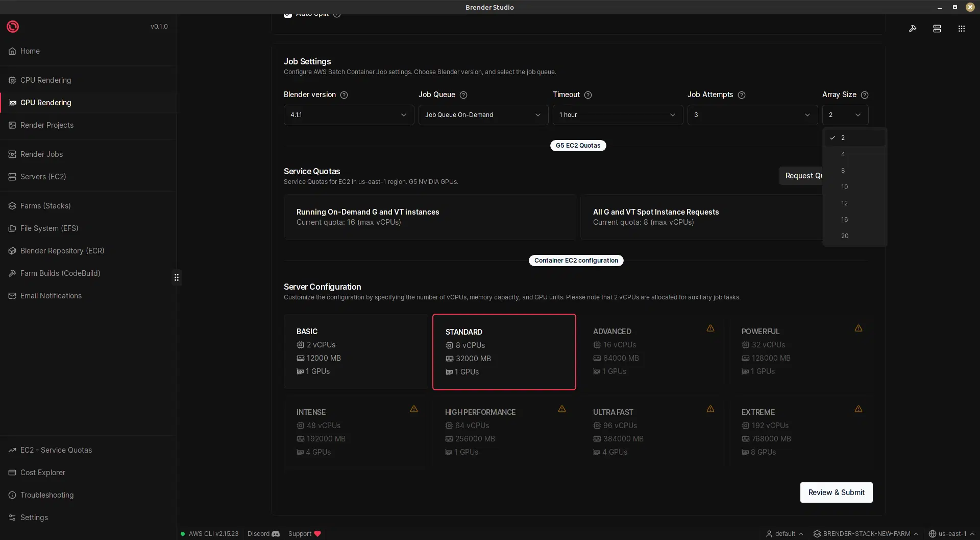Open the Blender Repository (ECR) page

[62, 250]
